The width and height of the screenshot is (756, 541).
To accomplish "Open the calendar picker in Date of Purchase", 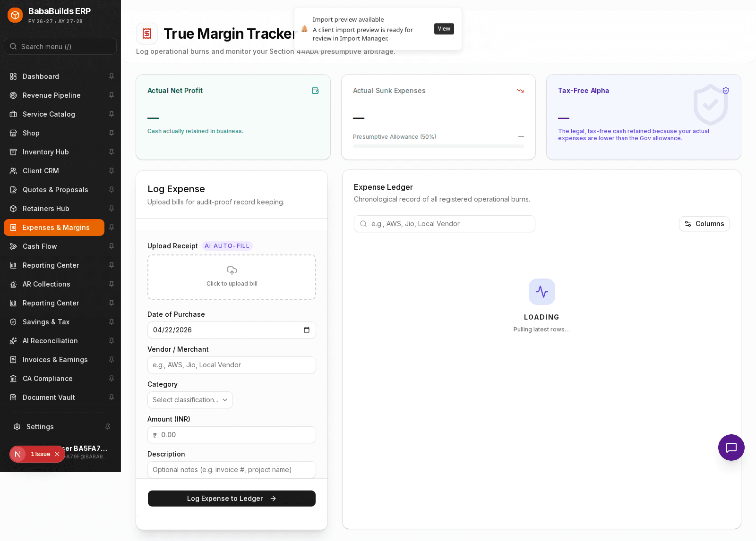I will coord(307,330).
